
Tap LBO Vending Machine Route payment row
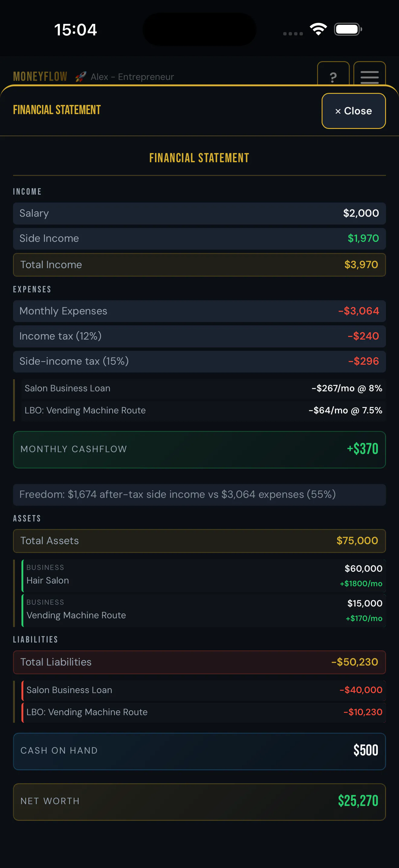(x=203, y=410)
